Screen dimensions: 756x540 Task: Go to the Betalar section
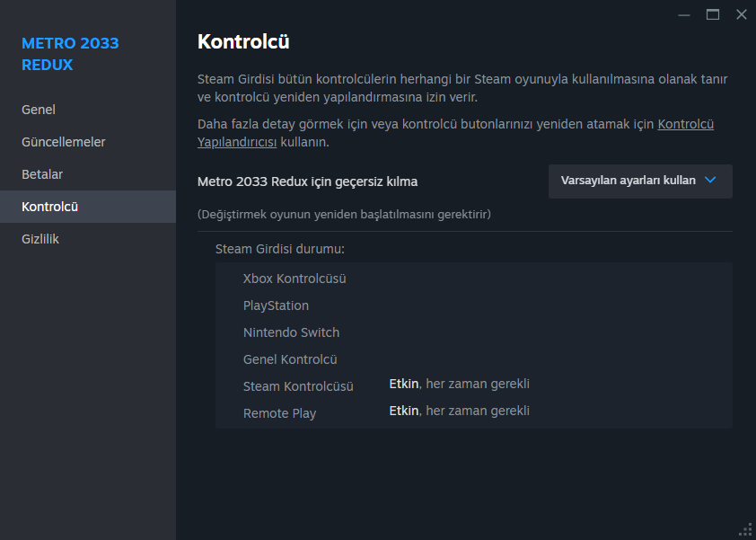[x=42, y=174]
